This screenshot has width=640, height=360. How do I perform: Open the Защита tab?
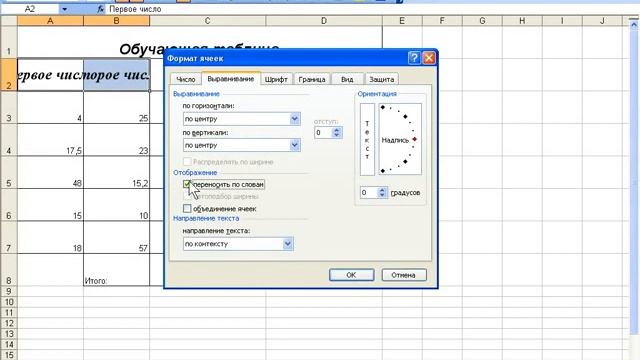(382, 79)
